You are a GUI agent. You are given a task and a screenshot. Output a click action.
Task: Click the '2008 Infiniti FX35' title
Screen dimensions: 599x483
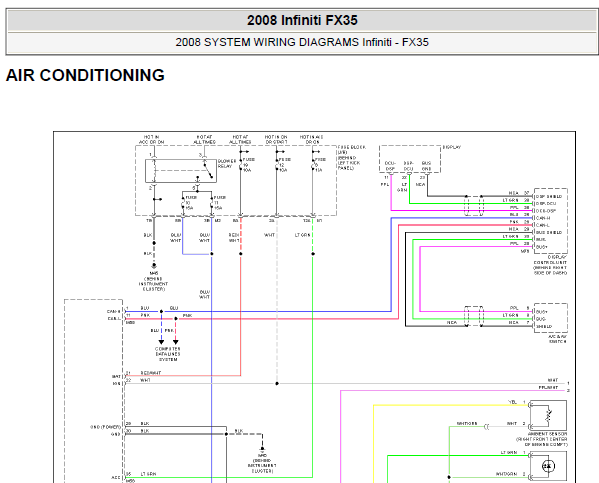click(302, 20)
